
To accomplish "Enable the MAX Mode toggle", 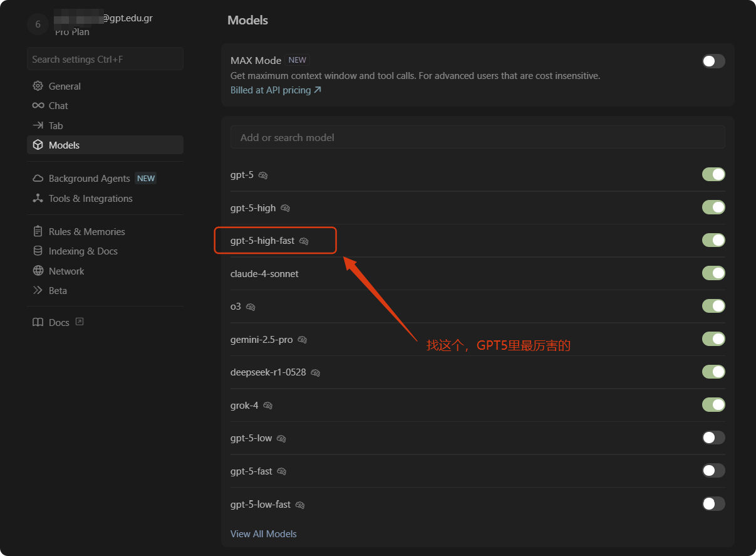I will (713, 61).
